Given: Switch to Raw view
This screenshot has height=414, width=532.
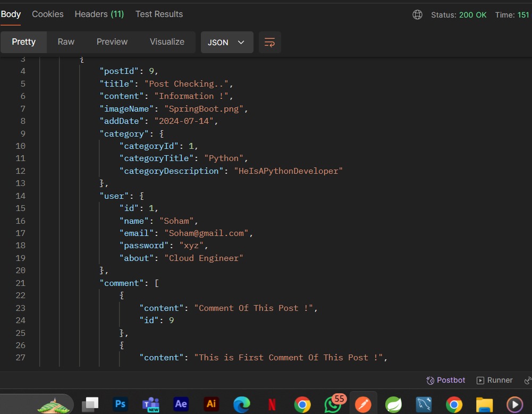Looking at the screenshot, I should (x=66, y=42).
